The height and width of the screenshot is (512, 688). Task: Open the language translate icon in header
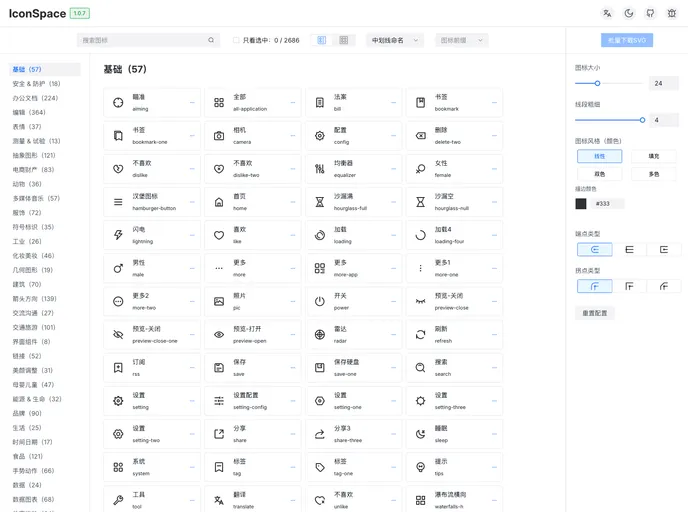click(607, 13)
